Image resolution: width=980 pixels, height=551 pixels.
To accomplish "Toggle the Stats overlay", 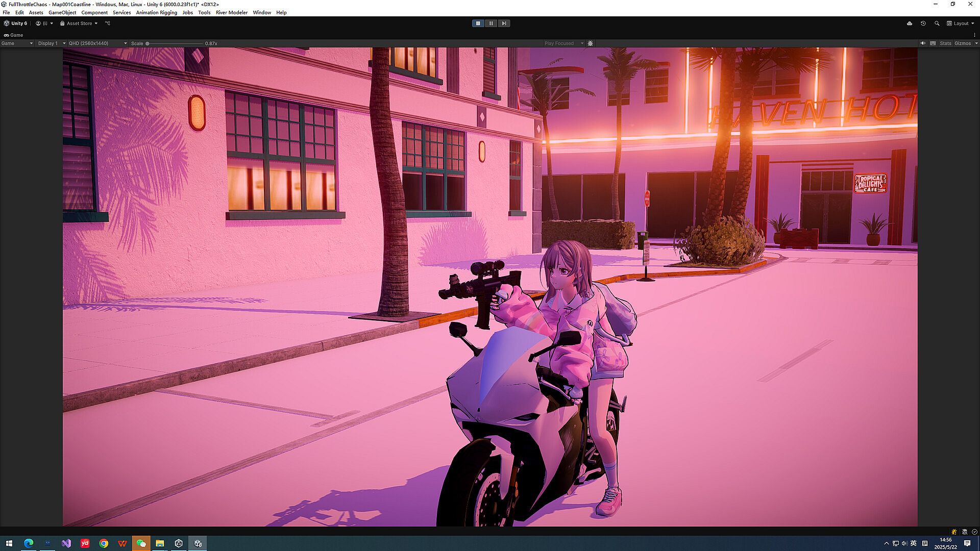I will [x=945, y=43].
